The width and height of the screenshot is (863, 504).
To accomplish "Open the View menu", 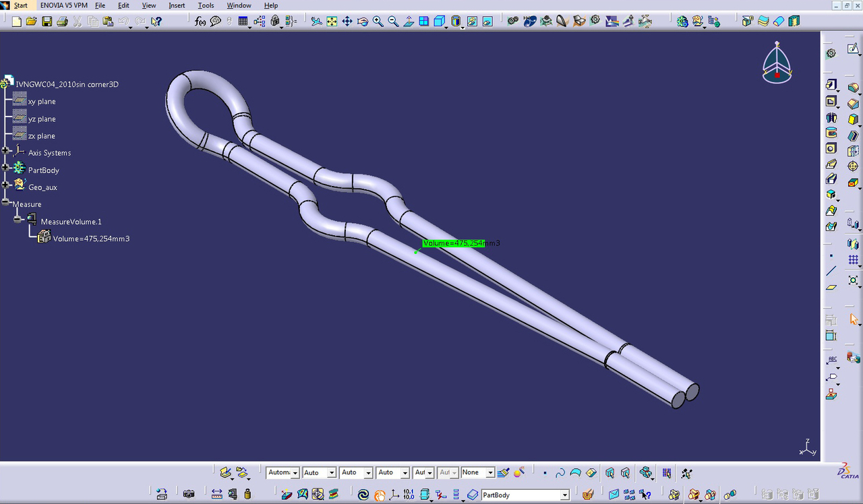I will pos(149,5).
